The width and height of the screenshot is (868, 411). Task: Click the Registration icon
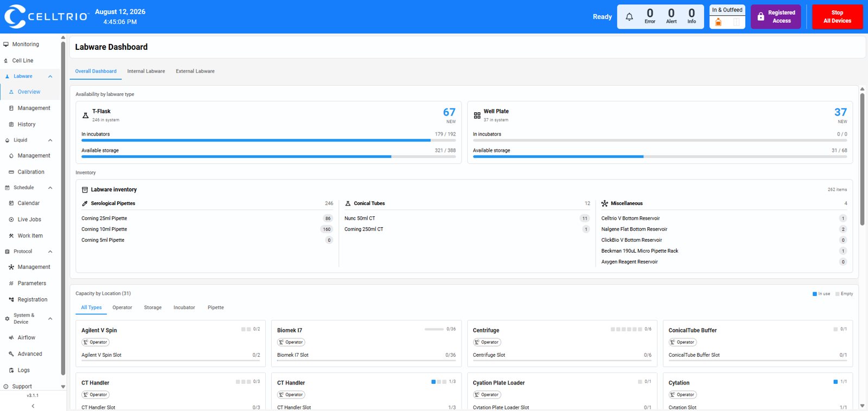tap(11, 300)
